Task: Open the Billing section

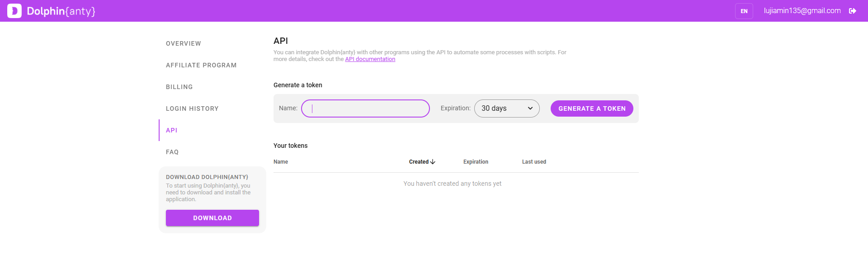Action: [179, 87]
